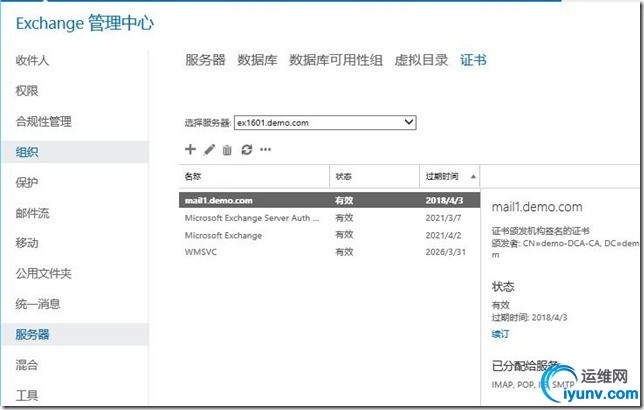Switch to the 数据库 tab

[x=257, y=60]
